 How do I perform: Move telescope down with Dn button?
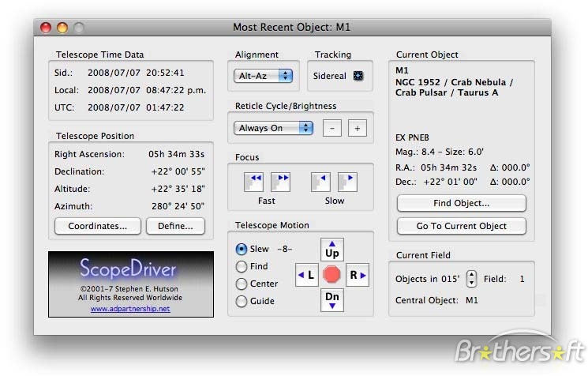click(332, 300)
